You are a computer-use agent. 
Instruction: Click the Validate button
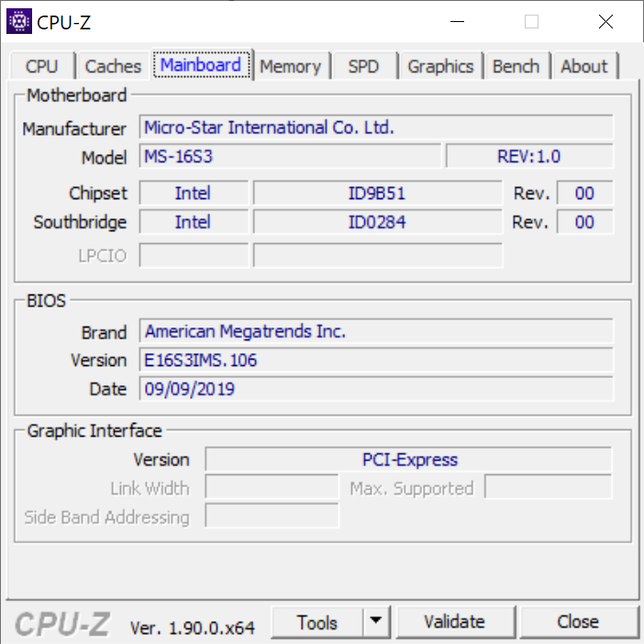[x=453, y=622]
